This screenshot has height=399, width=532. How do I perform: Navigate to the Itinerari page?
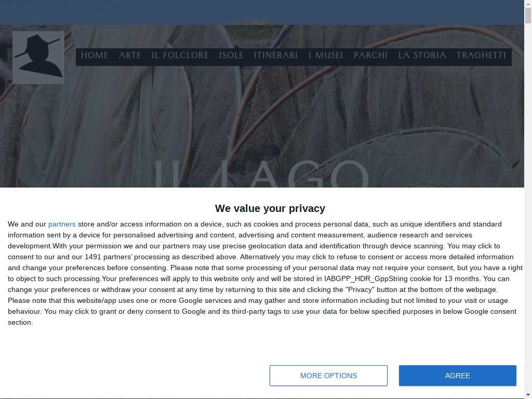pos(276,56)
